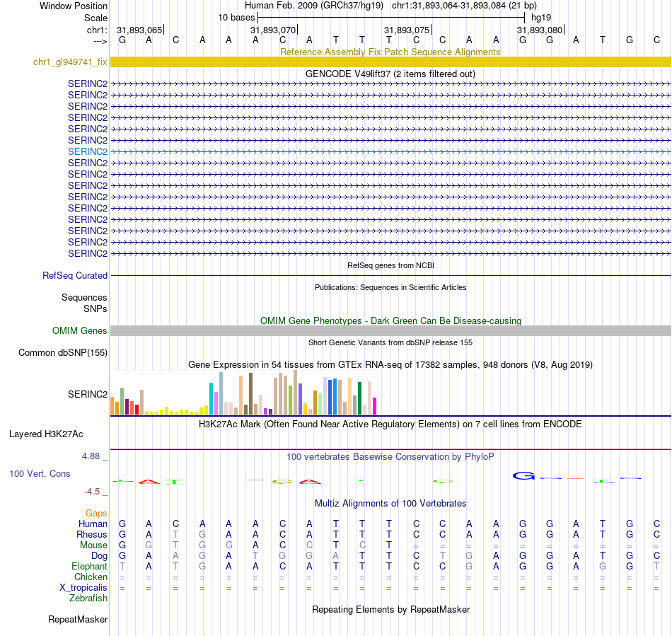Open Publications: Sequences in Scientific Articles title

coord(390,287)
